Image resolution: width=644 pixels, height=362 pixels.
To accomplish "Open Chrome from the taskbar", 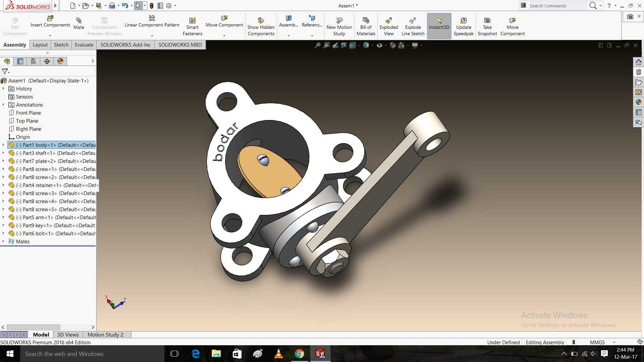I will (299, 354).
